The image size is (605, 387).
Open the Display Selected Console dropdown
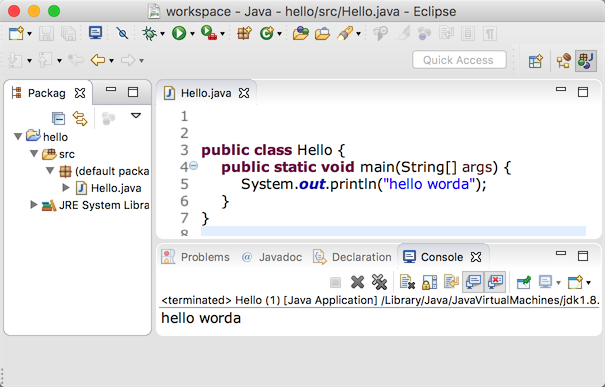click(558, 283)
